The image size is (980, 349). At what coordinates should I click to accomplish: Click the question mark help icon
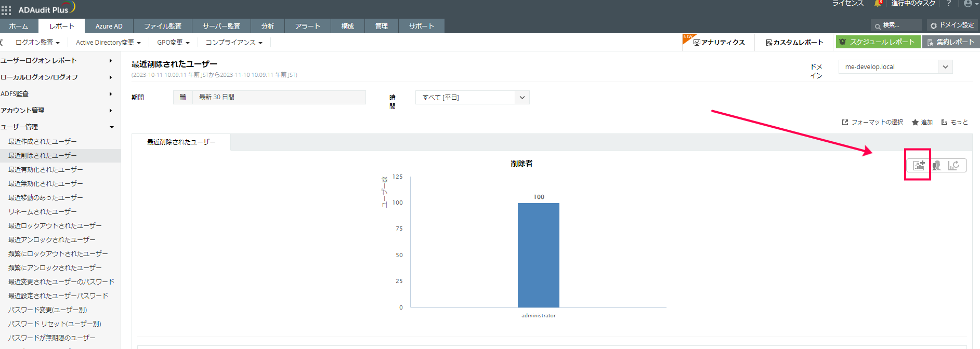coord(949,4)
